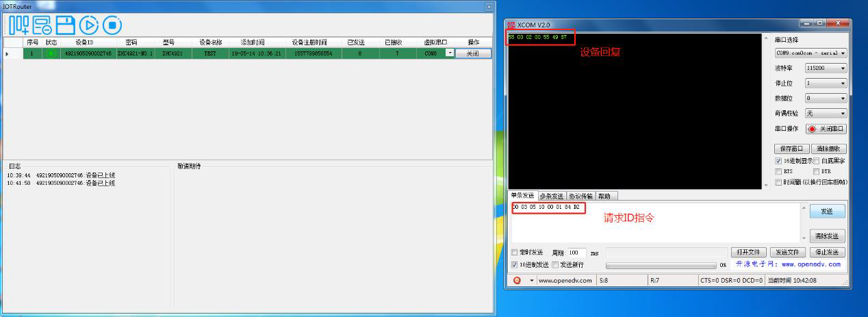Click the green status indicator in device row
Screen dimensions: 868x317
(x=51, y=53)
